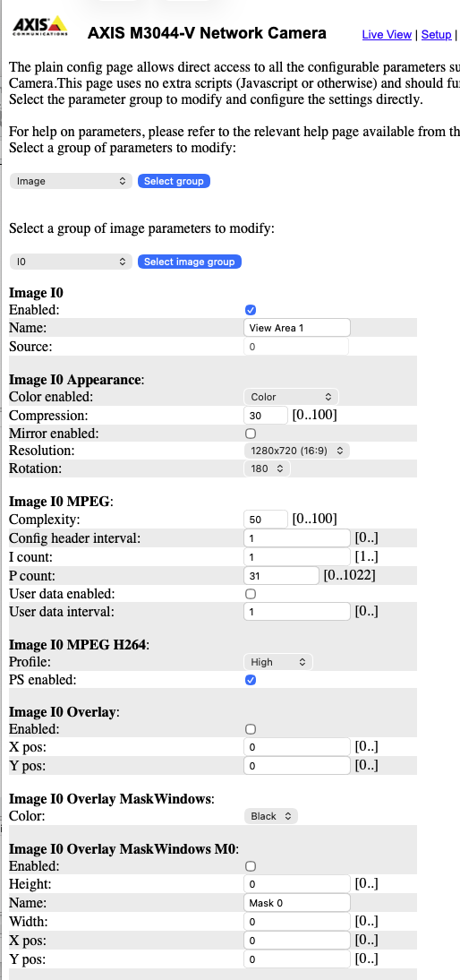This screenshot has width=460, height=980.
Task: Open the I0 image group dropdown
Action: (72, 262)
